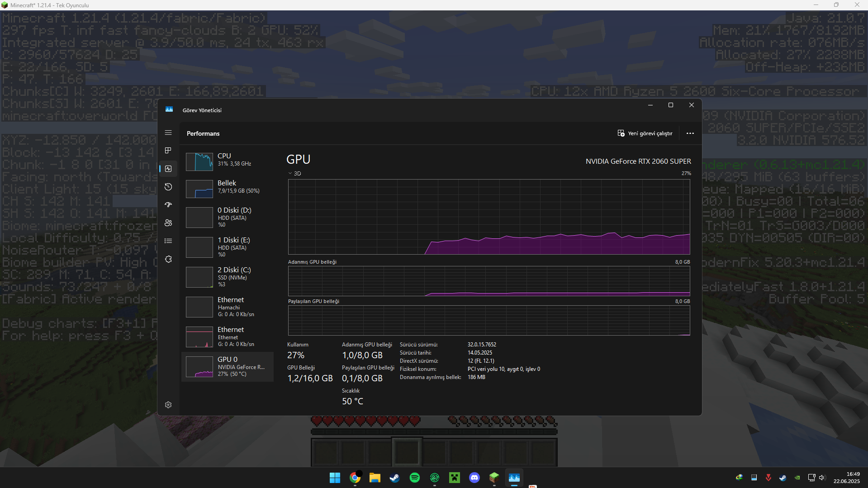Open the Users page icon

click(168, 223)
